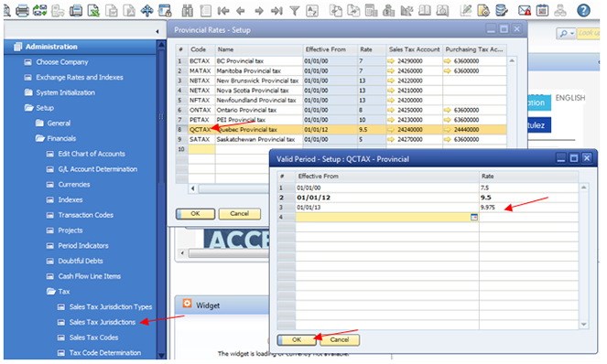607x364 pixels.
Task: Click OK in Provincial Rates window
Action: (x=195, y=214)
